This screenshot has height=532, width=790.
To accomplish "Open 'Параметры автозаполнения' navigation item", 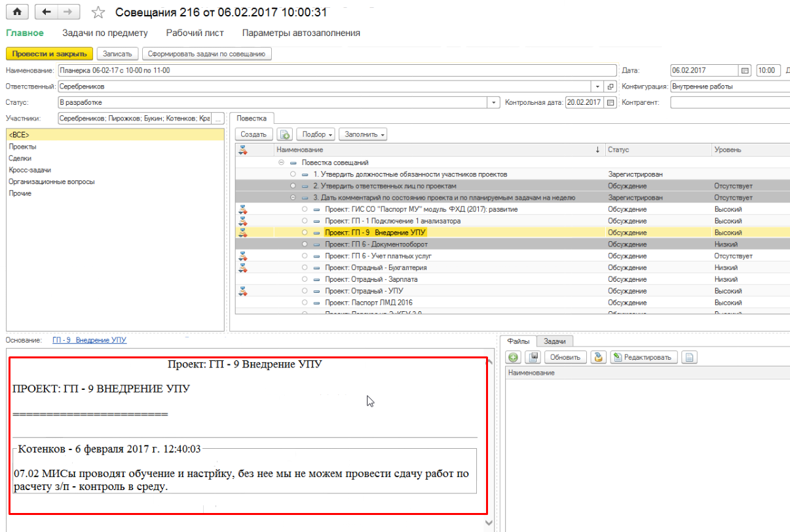I will (x=301, y=33).
